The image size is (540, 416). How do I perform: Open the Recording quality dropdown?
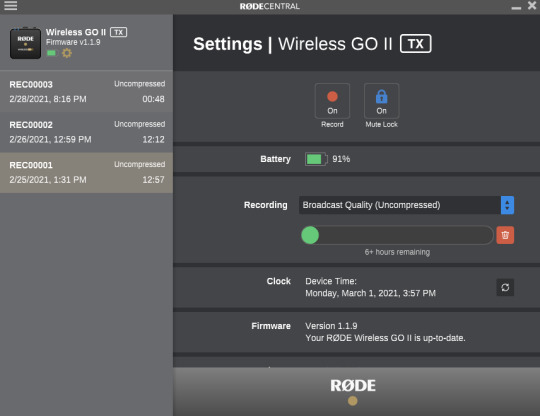click(406, 205)
